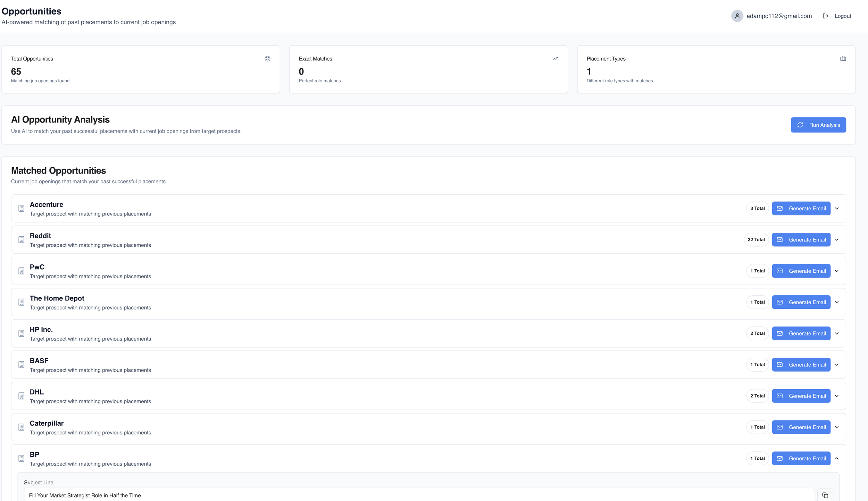Copy the subject line with copy icon

point(825,495)
